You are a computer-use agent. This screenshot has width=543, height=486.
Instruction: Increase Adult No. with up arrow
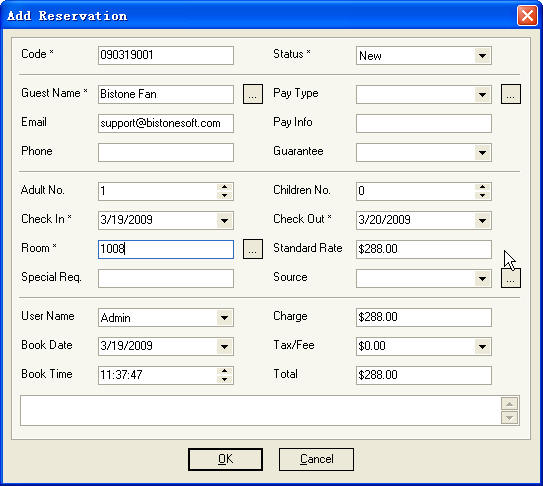click(224, 187)
